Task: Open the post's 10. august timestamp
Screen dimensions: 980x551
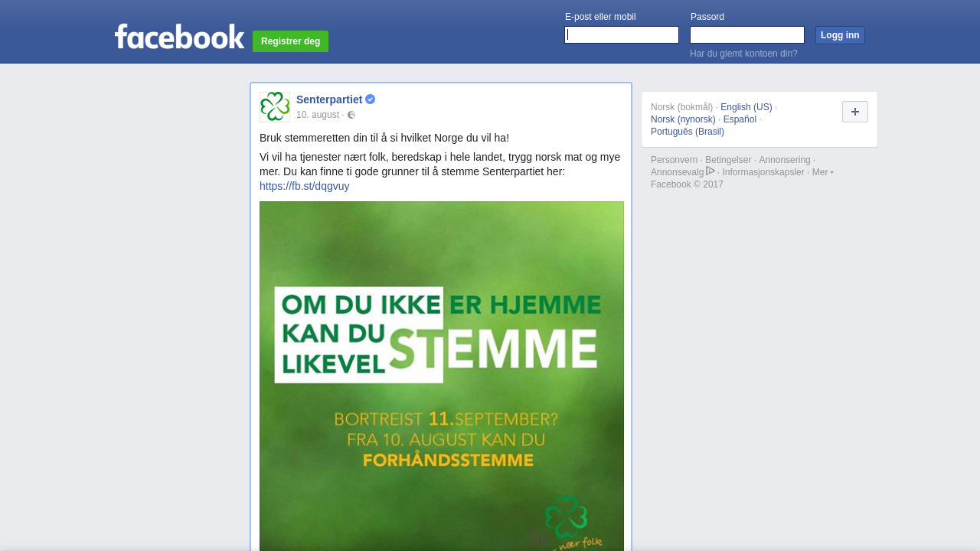Action: 318,115
